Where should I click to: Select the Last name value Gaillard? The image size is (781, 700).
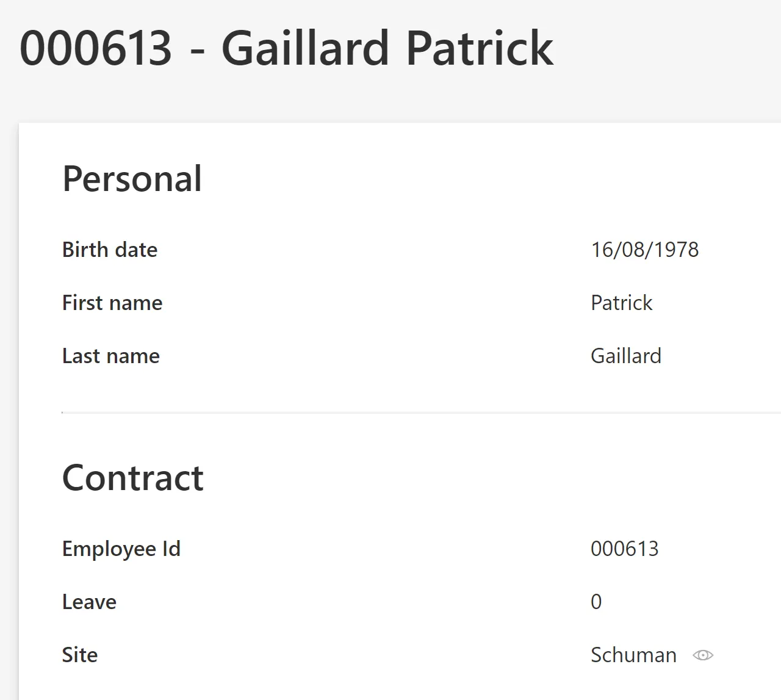625,355
